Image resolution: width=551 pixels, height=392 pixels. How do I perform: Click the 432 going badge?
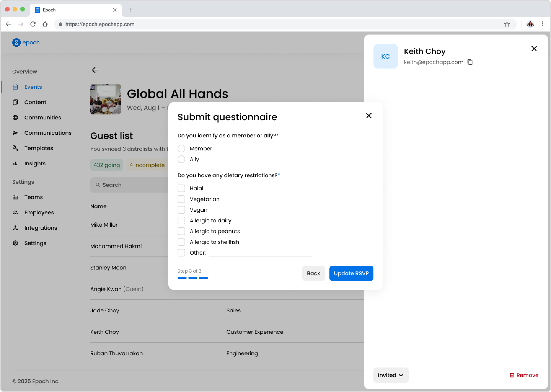click(x=107, y=165)
